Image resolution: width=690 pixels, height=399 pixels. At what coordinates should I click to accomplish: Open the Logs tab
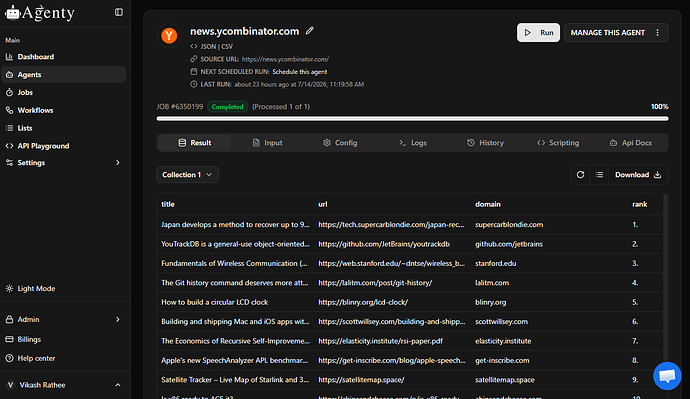pos(412,143)
